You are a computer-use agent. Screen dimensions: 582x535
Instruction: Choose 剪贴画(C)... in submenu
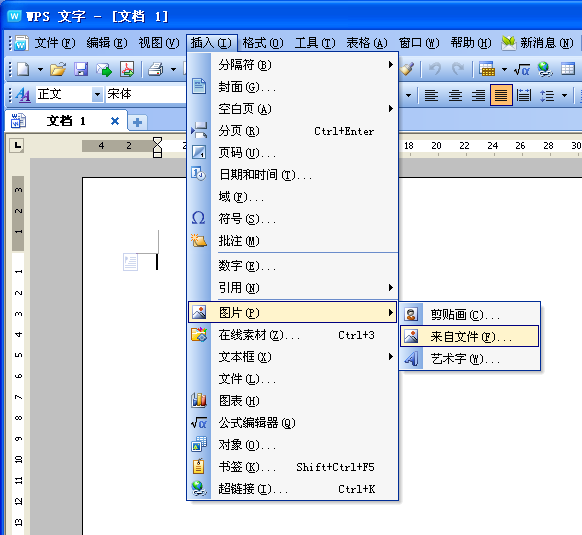pyautogui.click(x=470, y=314)
